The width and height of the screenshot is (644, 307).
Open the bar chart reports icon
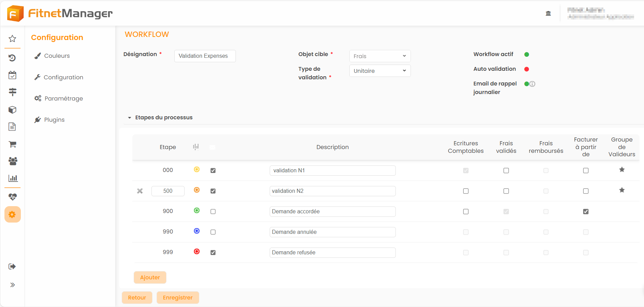pos(13,178)
